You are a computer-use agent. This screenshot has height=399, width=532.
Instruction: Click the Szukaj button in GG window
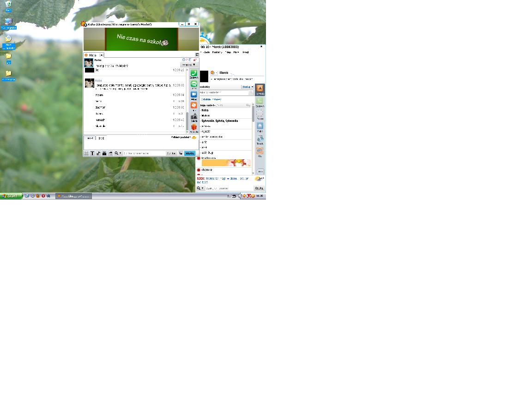[x=259, y=188]
